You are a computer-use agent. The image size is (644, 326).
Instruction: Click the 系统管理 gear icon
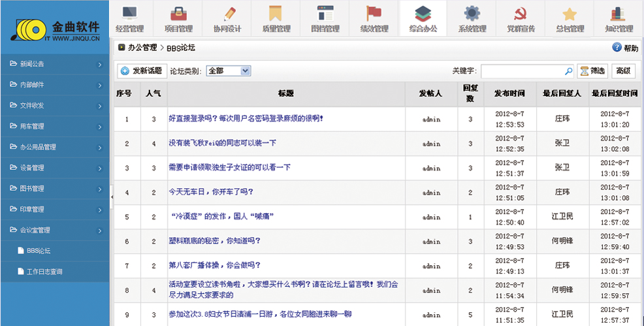[472, 14]
